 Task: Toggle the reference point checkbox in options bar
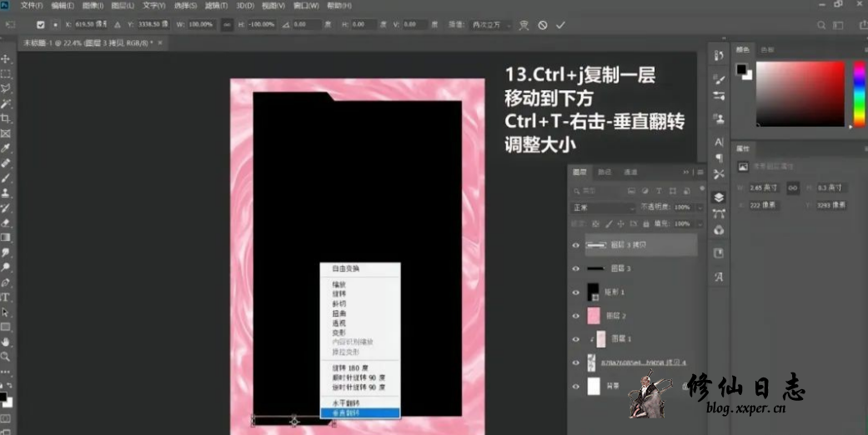pos(41,25)
